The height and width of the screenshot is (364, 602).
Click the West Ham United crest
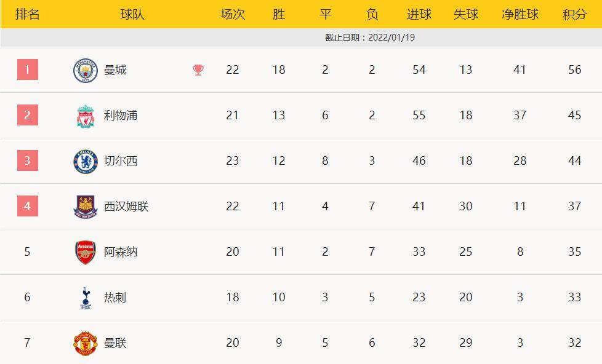click(86, 207)
